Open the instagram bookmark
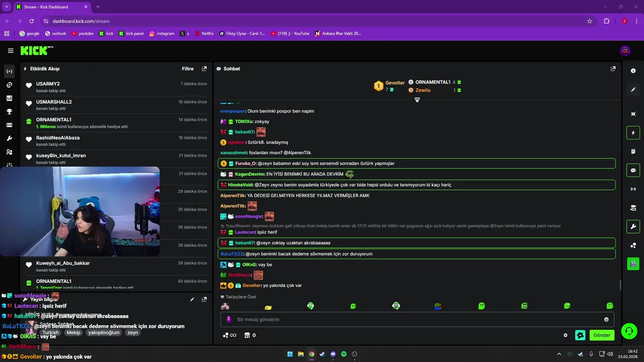Screen dimensions: 644x362 162,34
